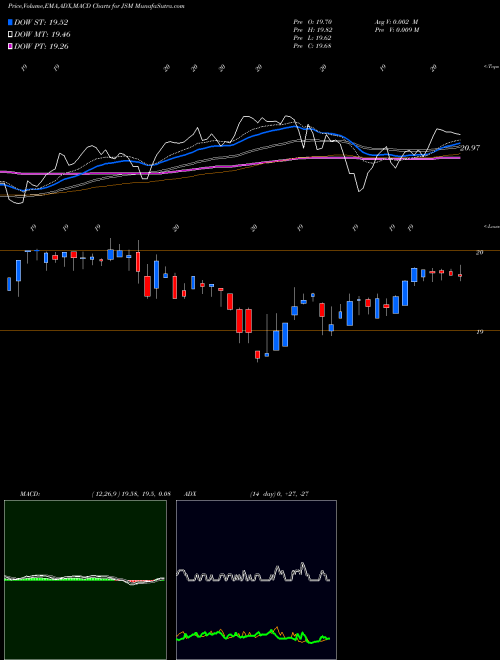Click the MACD panel title
Viewport: 500px width, 660px height.
pyautogui.click(x=29, y=494)
